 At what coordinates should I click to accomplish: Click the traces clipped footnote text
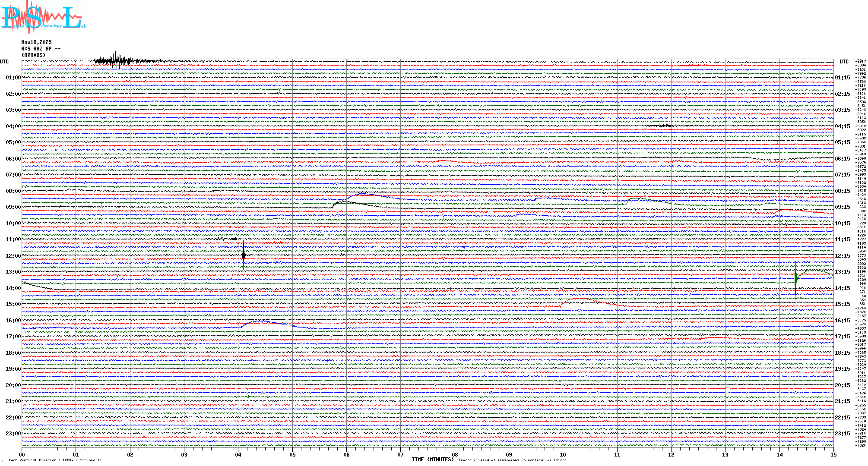pos(512,460)
